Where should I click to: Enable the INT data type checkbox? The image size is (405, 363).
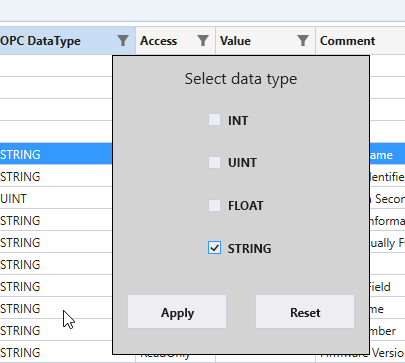(x=214, y=120)
